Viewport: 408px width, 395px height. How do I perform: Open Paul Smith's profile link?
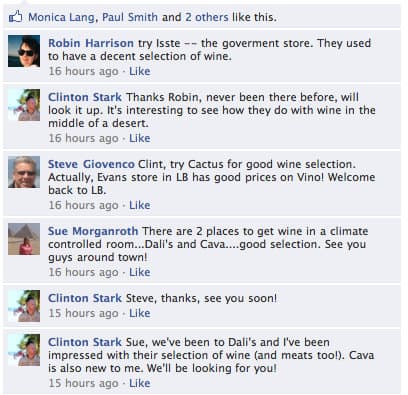coord(130,17)
